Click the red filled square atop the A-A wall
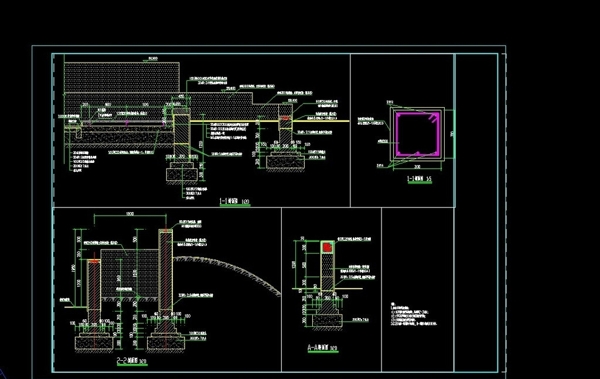Viewport: 600px width, 379px height. [327, 247]
